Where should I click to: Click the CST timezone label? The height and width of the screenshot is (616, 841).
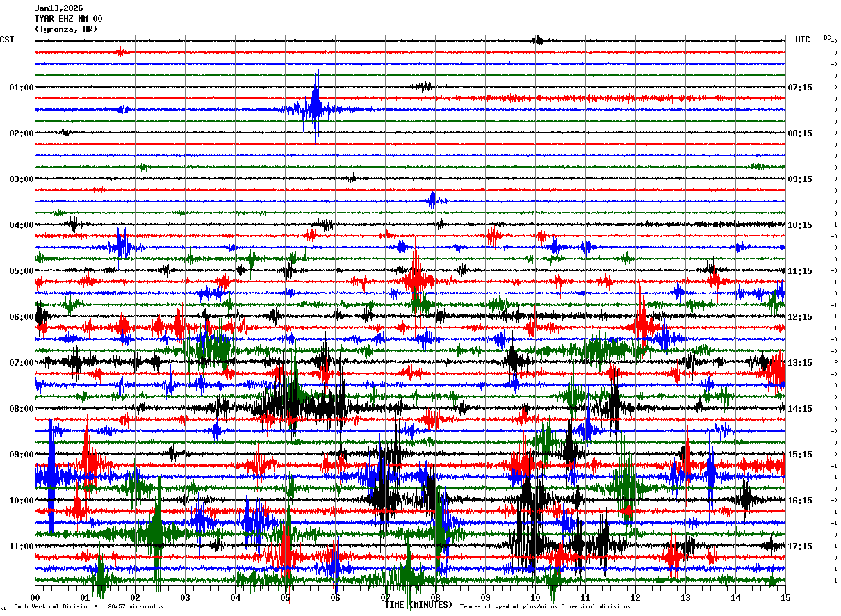point(7,40)
